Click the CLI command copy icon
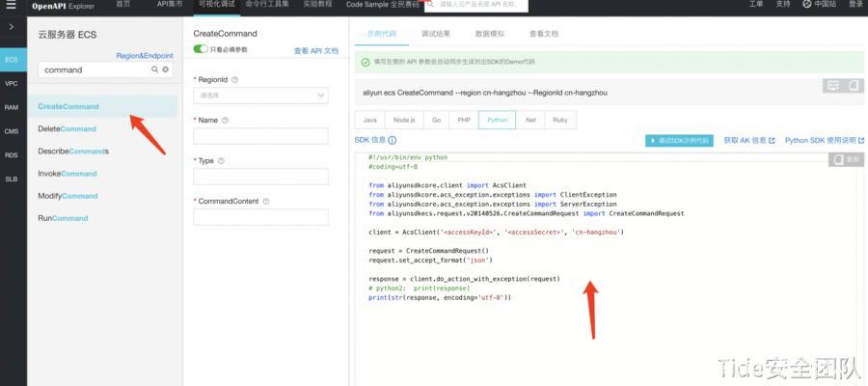This screenshot has width=868, height=386. (x=854, y=85)
